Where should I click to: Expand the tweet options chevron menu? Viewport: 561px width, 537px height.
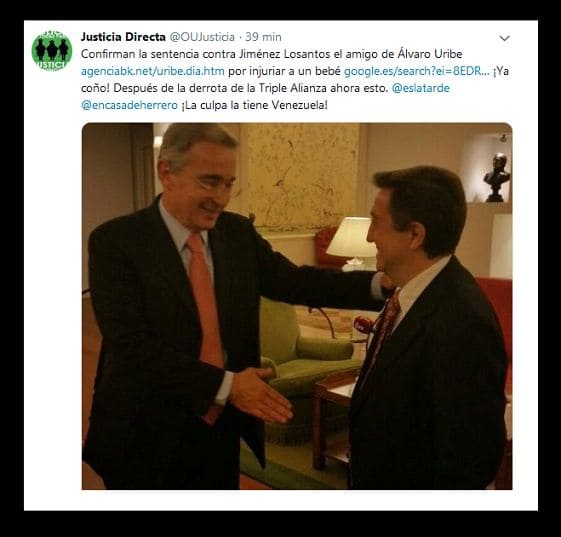504,38
